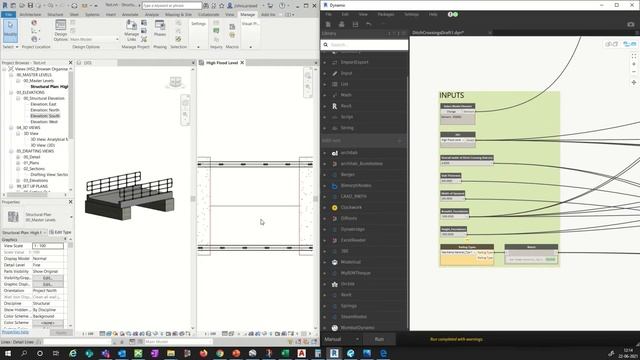Click Revit keyword search field
The height and width of the screenshot is (360, 640).
172,6
